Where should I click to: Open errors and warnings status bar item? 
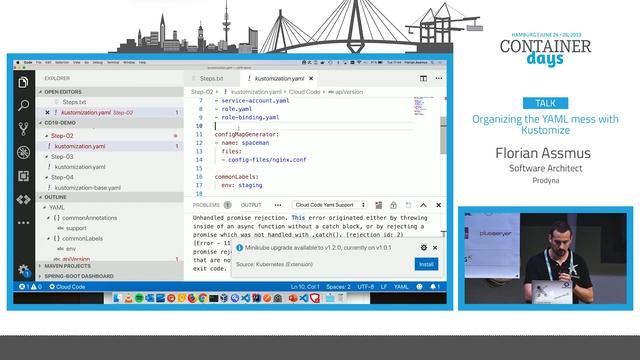(31, 287)
